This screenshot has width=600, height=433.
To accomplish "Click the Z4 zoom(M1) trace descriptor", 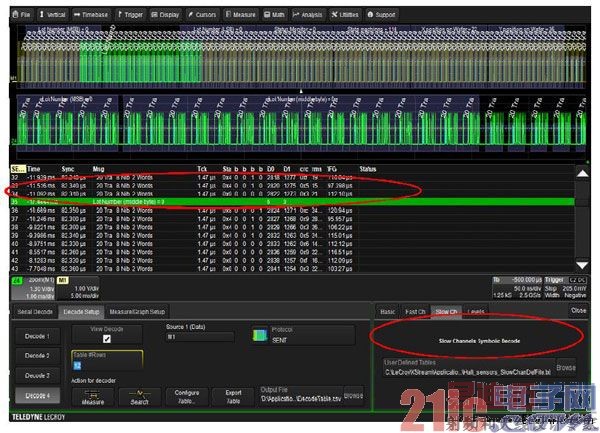I will (33, 288).
